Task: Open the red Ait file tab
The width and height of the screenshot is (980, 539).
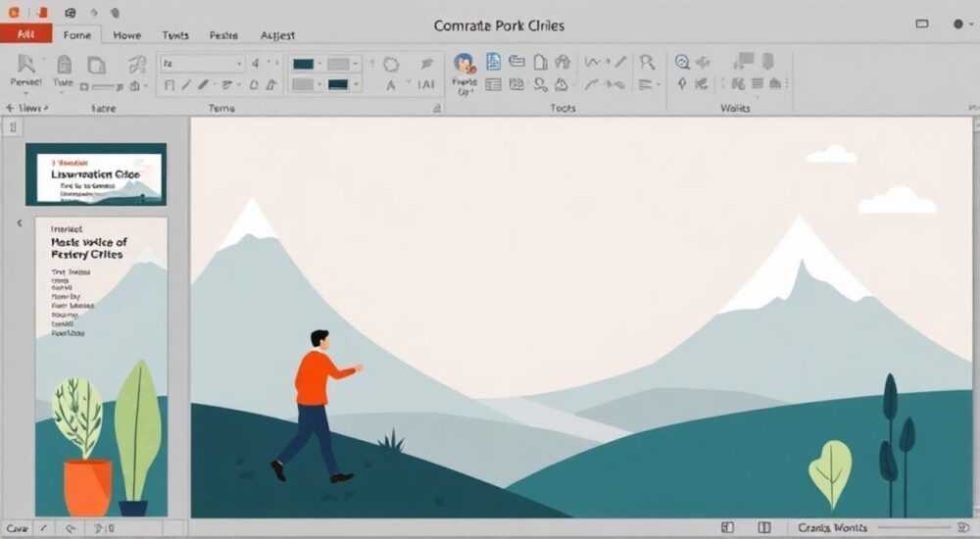Action: click(25, 33)
